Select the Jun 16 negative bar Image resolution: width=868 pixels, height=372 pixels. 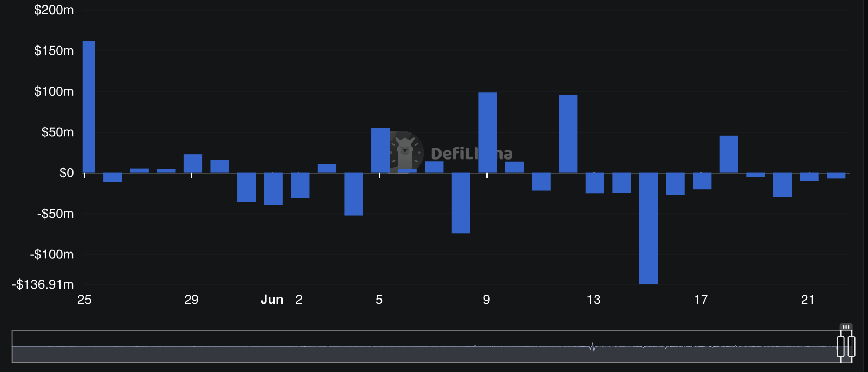point(675,184)
